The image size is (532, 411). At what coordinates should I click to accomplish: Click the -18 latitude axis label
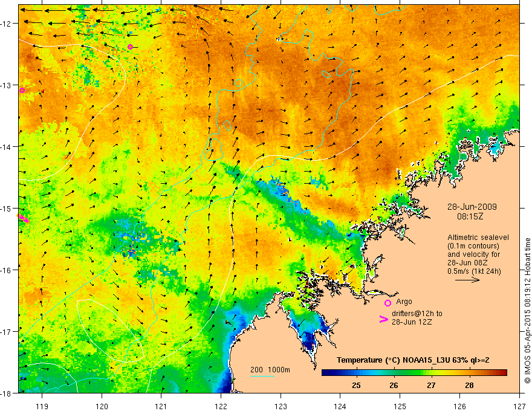click(7, 393)
